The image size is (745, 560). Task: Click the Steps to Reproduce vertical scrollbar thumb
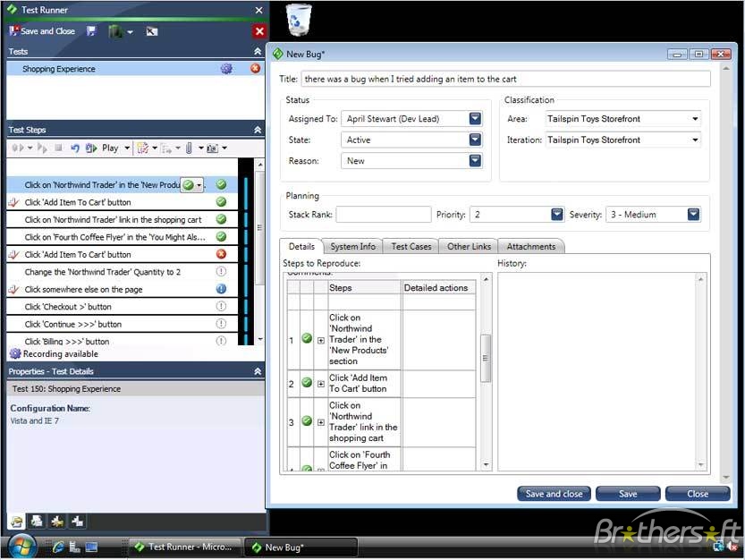tap(485, 358)
